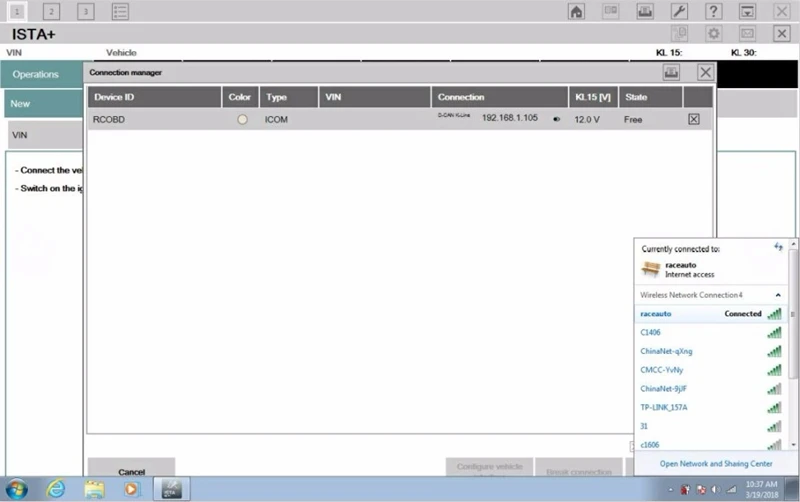This screenshot has height=502, width=800.
Task: Click the 192.168.1.105 connection address
Action: (510, 118)
